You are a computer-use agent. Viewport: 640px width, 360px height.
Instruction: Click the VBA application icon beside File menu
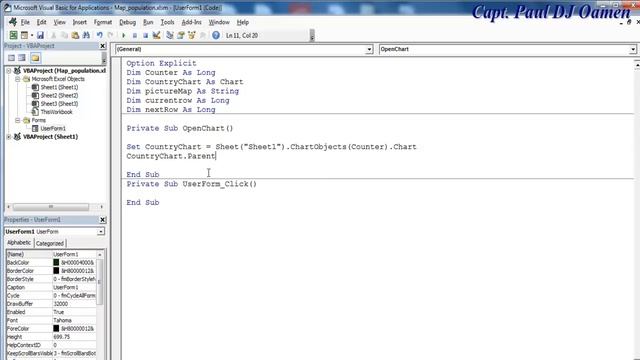pyautogui.click(x=13, y=22)
